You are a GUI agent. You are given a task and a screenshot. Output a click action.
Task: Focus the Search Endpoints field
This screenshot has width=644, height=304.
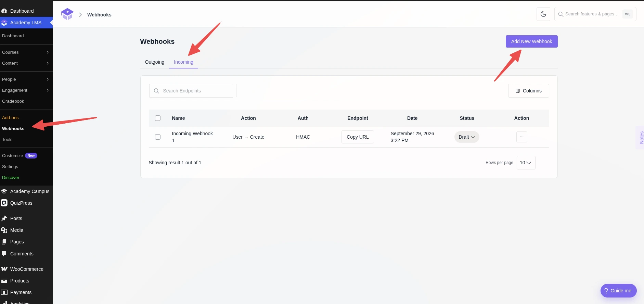pyautogui.click(x=191, y=91)
